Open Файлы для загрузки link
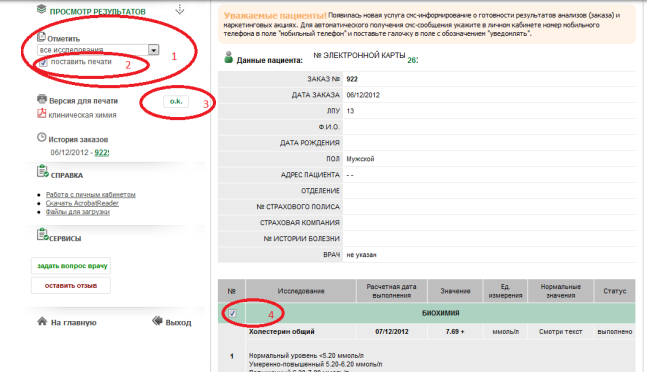The height and width of the screenshot is (373, 647). pos(78,212)
